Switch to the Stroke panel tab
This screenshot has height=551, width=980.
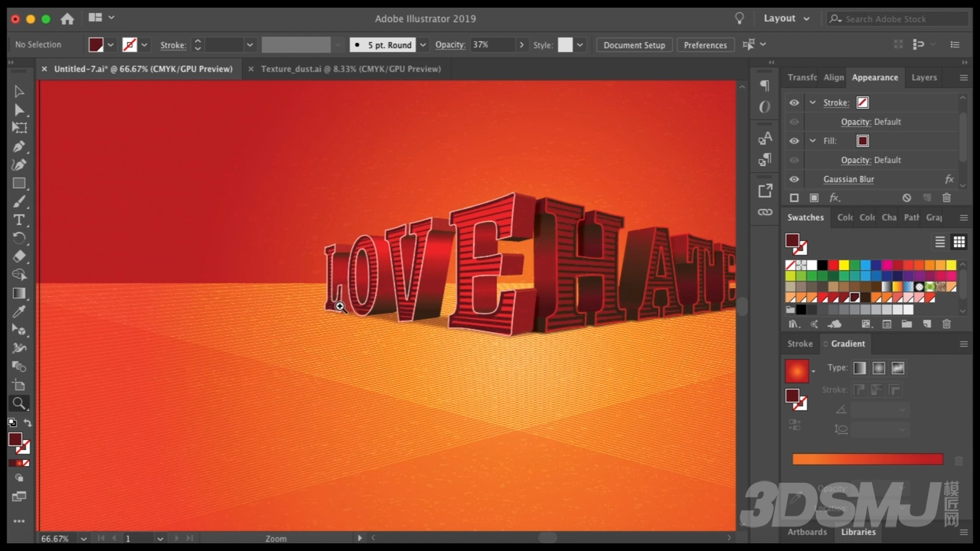pyautogui.click(x=800, y=344)
